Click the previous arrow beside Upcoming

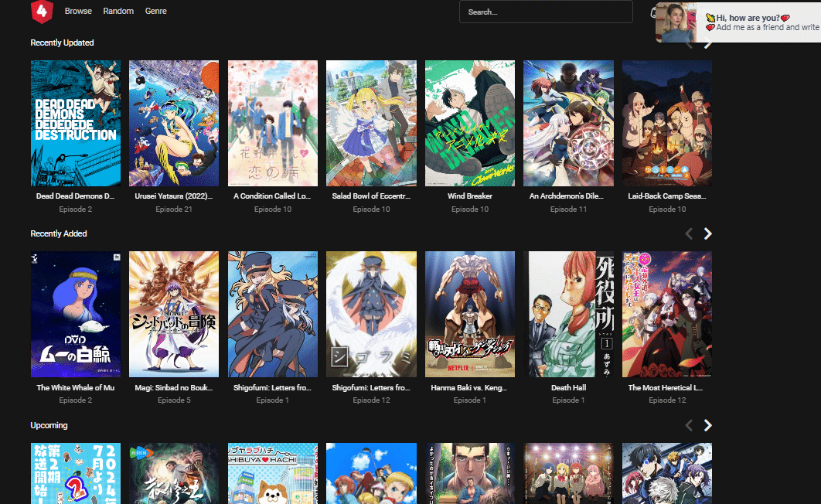coord(689,425)
